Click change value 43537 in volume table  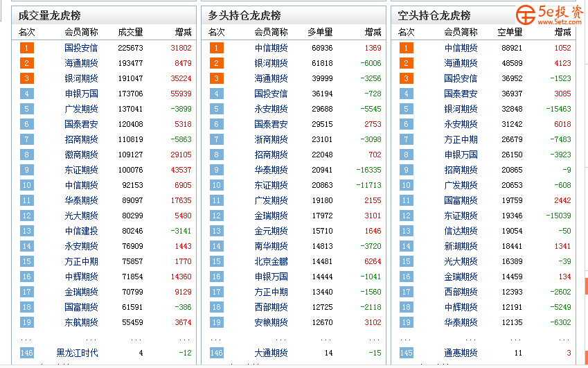[181, 170]
